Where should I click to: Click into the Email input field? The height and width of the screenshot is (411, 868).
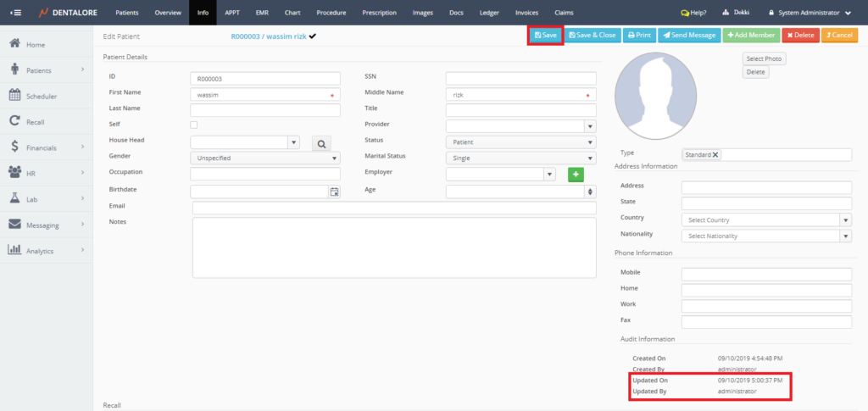click(x=394, y=208)
